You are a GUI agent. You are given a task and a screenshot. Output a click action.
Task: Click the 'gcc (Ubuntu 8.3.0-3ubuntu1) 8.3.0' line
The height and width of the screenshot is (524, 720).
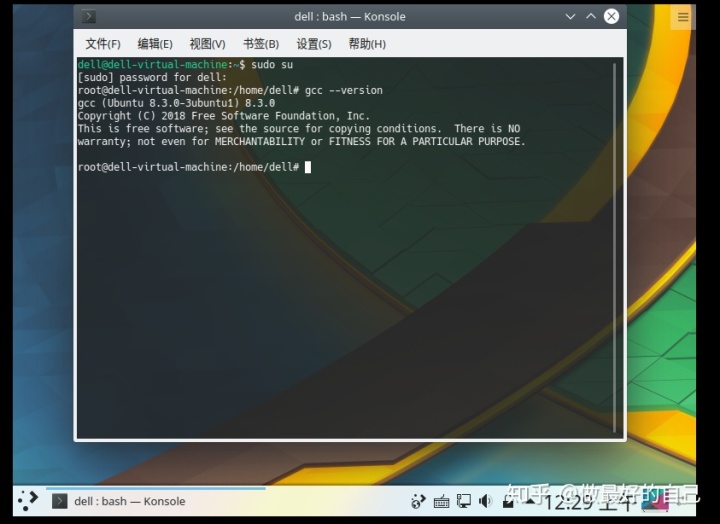point(176,103)
